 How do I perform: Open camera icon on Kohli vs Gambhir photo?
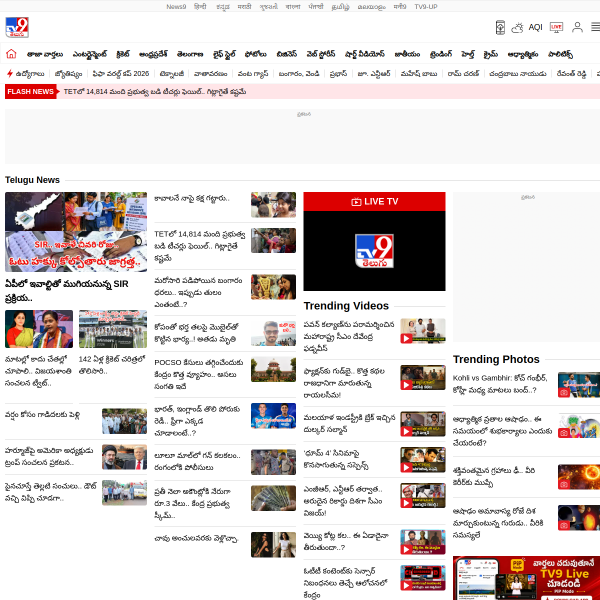[564, 393]
